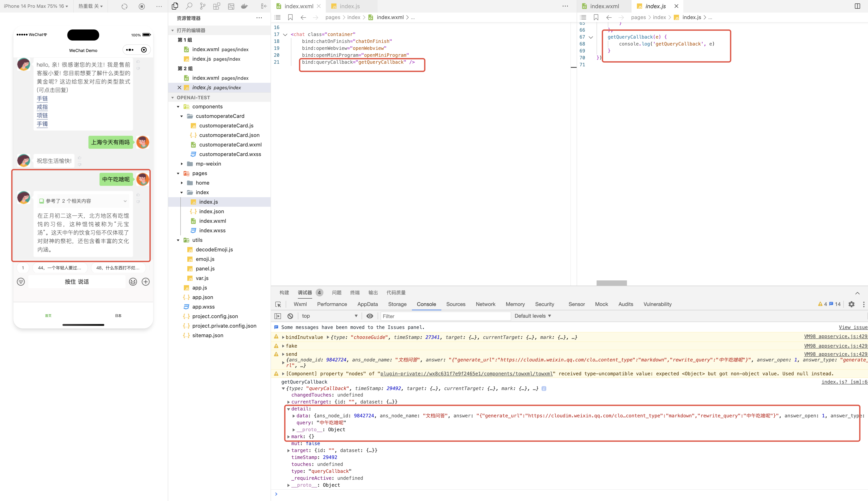Click the element inspector select icon
This screenshot has width=868, height=501.
pyautogui.click(x=278, y=304)
